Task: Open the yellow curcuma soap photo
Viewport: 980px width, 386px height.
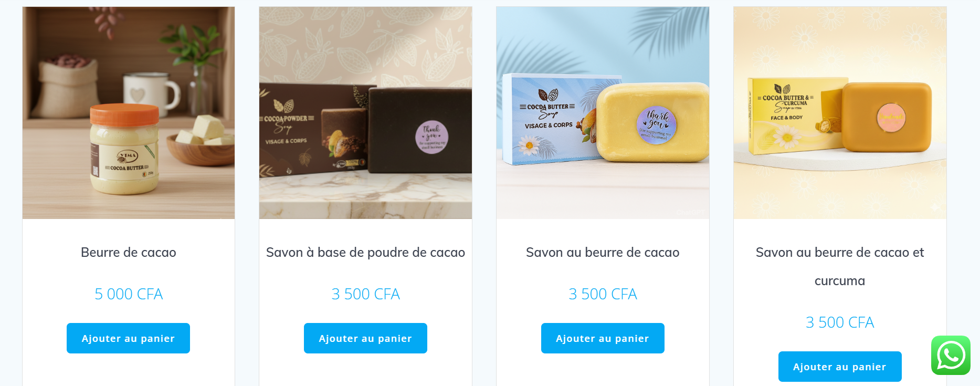Action: coord(840,113)
